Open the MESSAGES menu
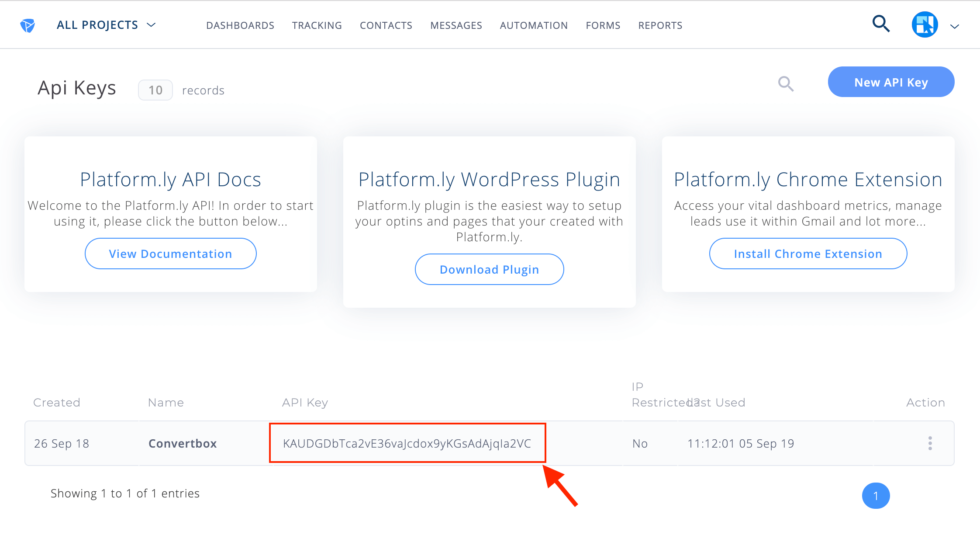 (x=456, y=25)
